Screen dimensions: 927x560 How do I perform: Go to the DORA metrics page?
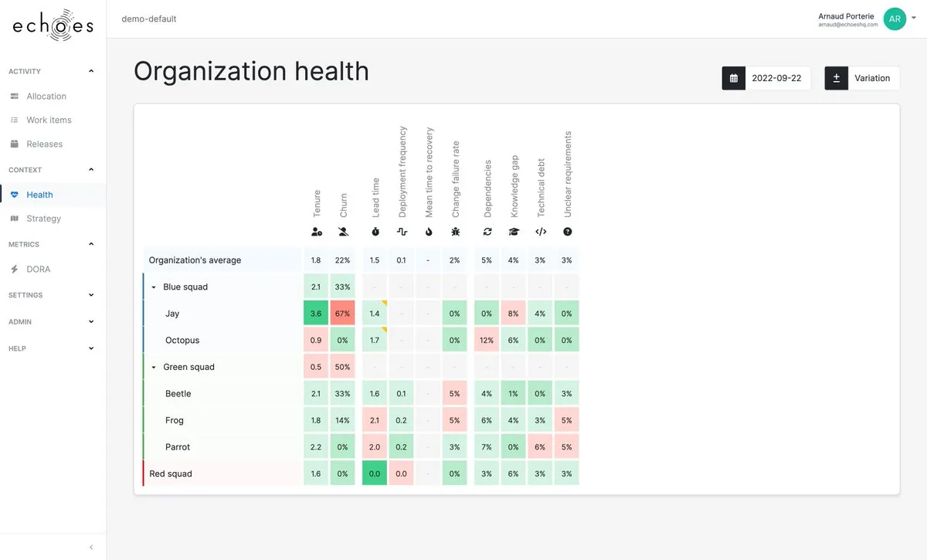coord(39,270)
